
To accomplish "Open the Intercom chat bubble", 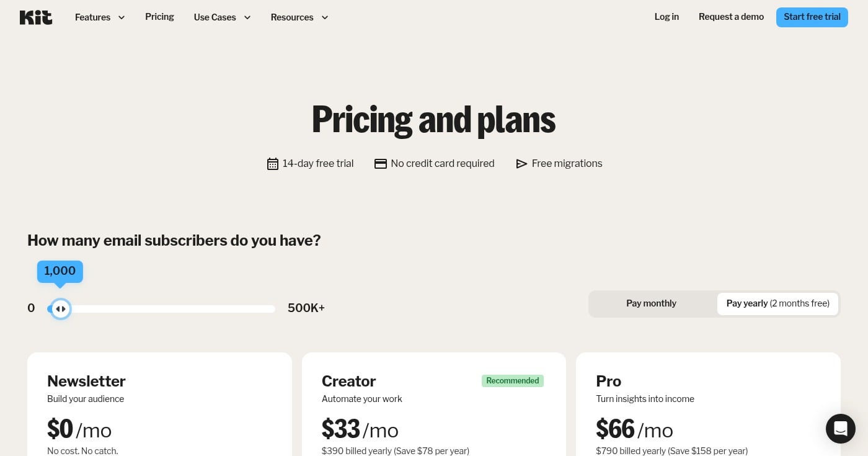I will [841, 429].
